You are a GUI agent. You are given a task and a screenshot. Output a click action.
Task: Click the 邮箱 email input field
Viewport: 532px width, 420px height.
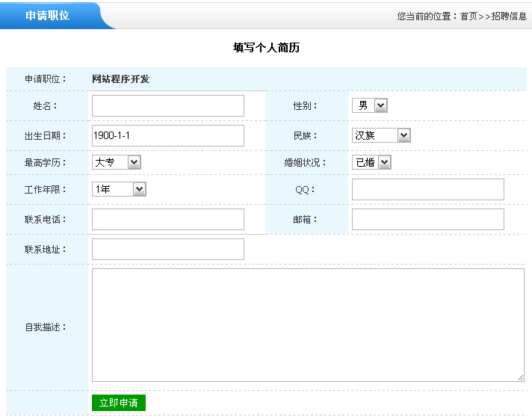(427, 220)
